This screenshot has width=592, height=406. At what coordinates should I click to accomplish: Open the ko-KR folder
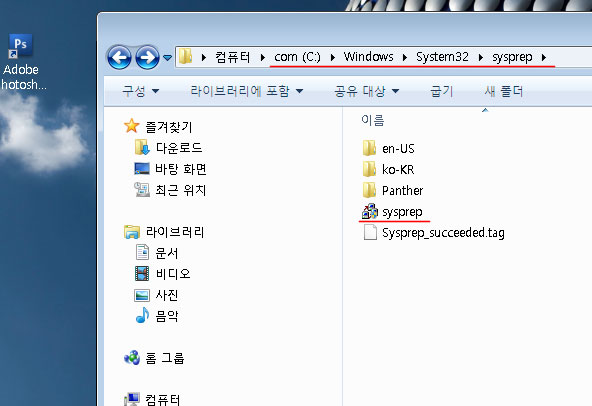pos(388,170)
